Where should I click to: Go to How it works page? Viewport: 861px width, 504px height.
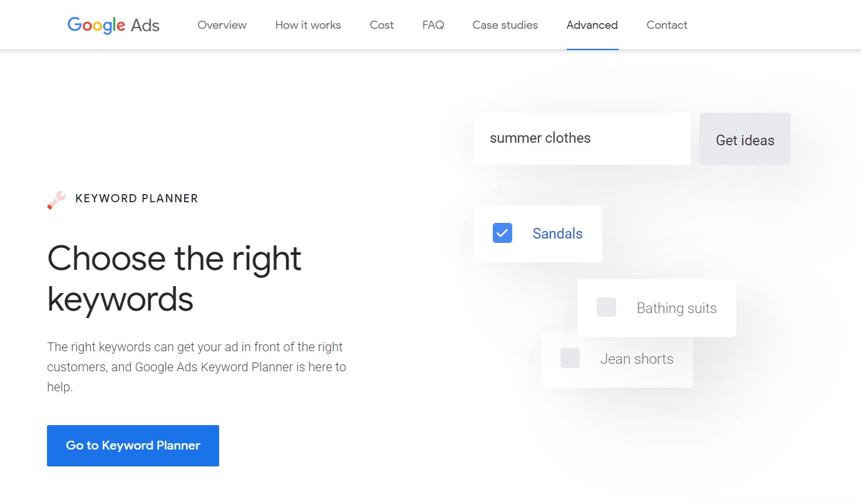tap(308, 25)
